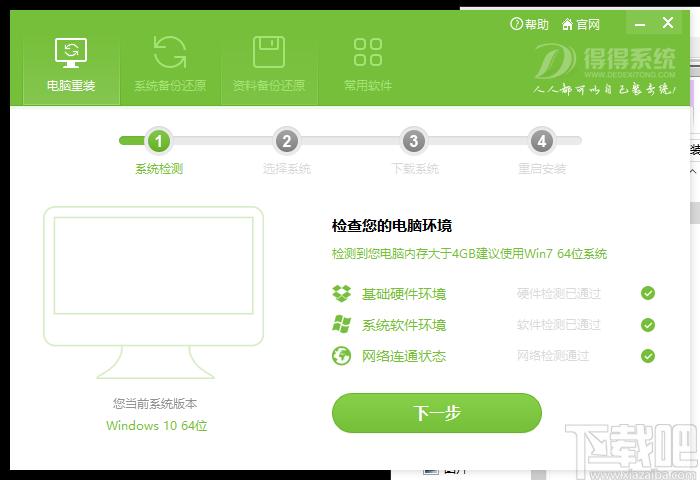
Task: Click the 网络连通状态 globe icon
Action: point(342,356)
